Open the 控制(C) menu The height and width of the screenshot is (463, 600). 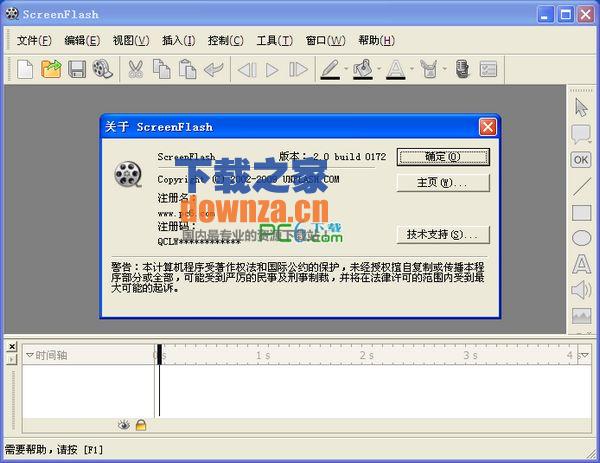coord(226,40)
